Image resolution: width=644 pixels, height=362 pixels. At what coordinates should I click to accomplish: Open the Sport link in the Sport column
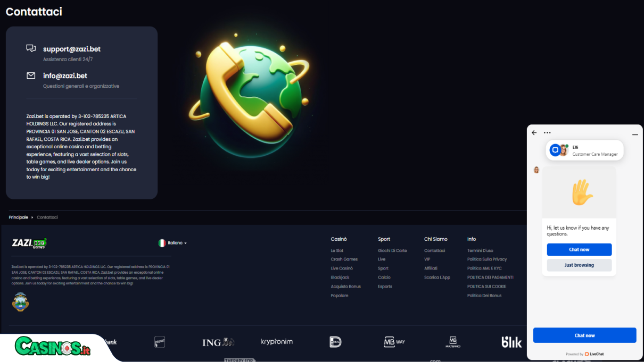point(383,268)
